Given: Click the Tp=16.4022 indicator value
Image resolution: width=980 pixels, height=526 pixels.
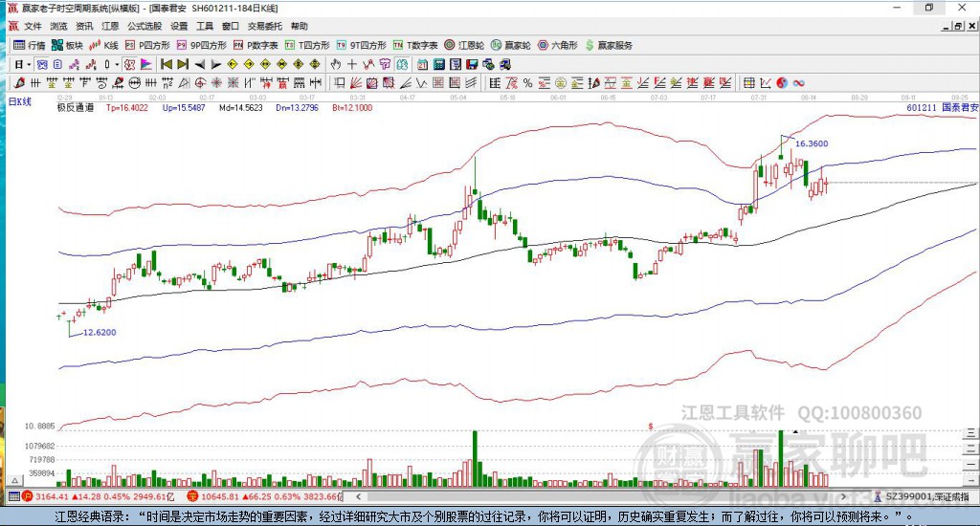Looking at the screenshot, I should (x=127, y=107).
